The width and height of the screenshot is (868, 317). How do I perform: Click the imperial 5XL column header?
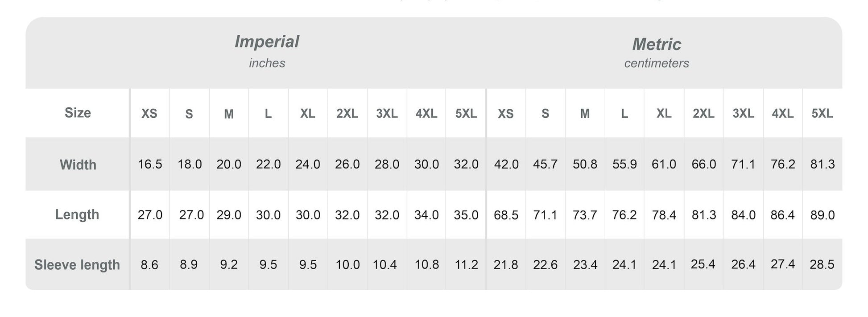coord(466,114)
